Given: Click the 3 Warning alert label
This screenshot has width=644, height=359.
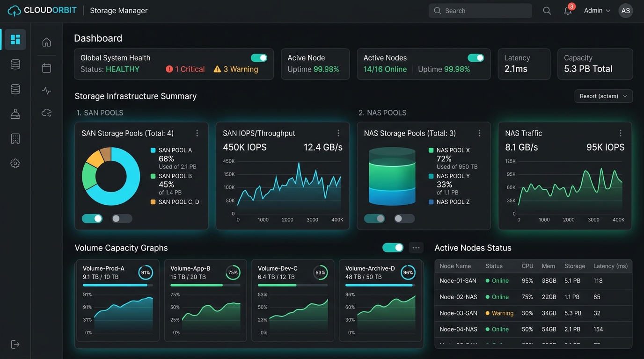Looking at the screenshot, I should click(241, 69).
